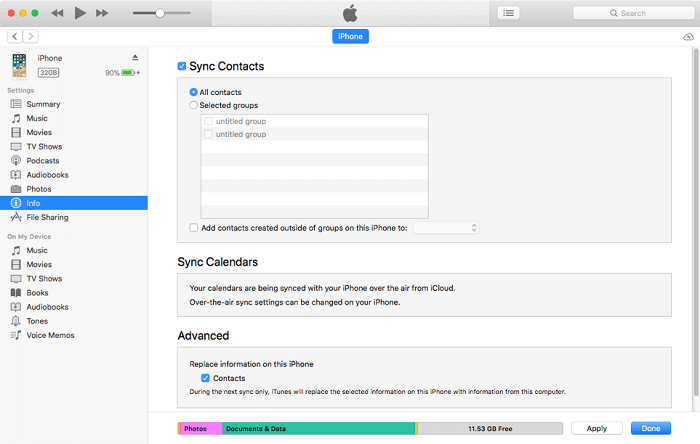The width and height of the screenshot is (700, 444).
Task: Uncheck the Sync Contacts checkbox
Action: 182,66
